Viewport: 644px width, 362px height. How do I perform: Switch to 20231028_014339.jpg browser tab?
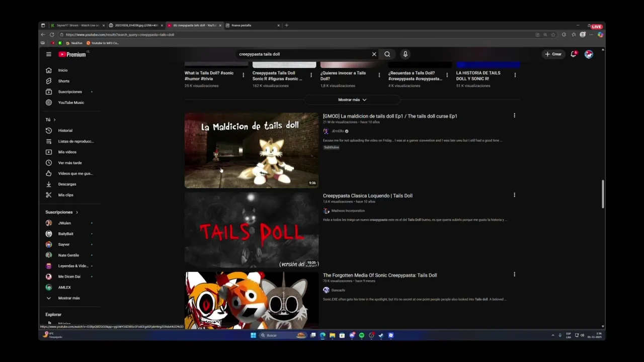tap(136, 25)
